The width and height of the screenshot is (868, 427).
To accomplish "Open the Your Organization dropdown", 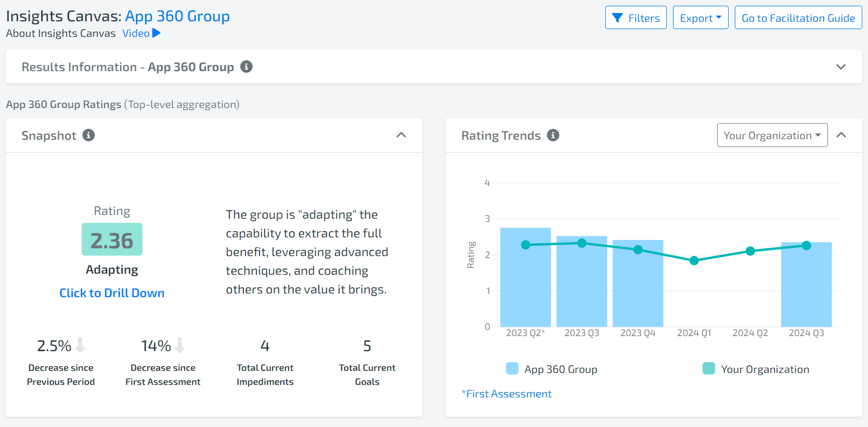I will [x=772, y=135].
